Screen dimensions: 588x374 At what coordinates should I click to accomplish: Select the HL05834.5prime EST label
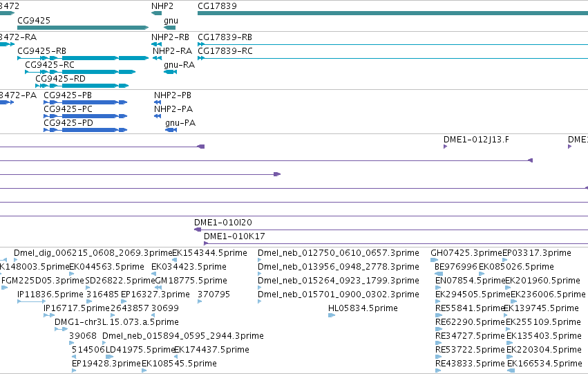tap(363, 308)
